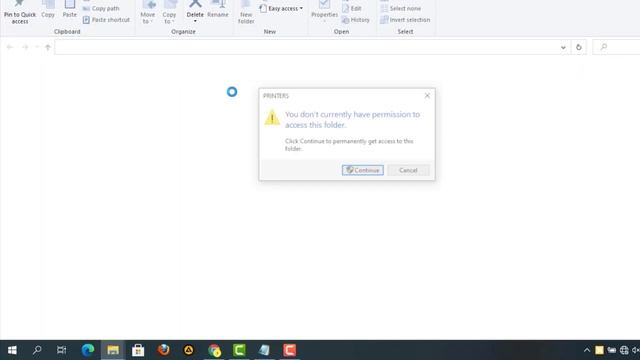The height and width of the screenshot is (360, 640).
Task: Open the Copy to dropdown
Action: point(169,12)
